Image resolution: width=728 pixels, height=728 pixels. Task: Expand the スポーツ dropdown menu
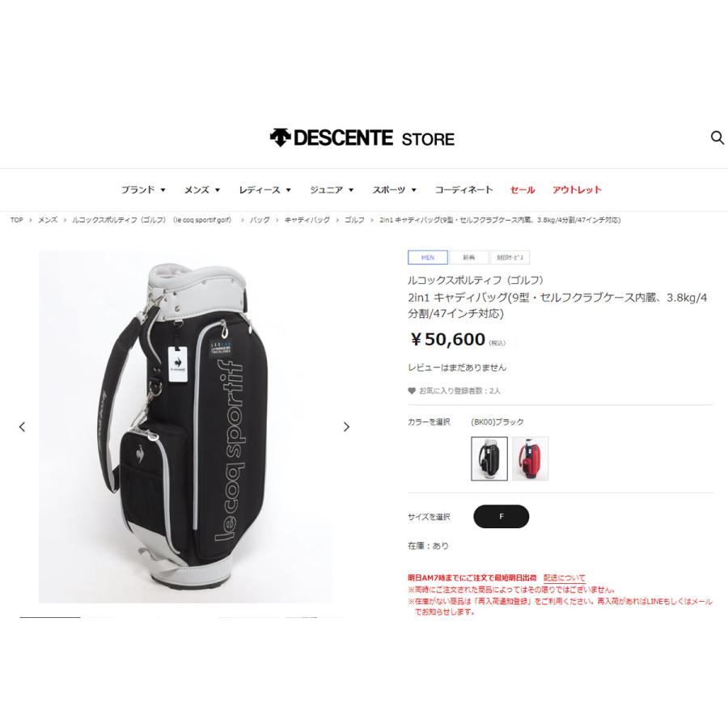394,190
